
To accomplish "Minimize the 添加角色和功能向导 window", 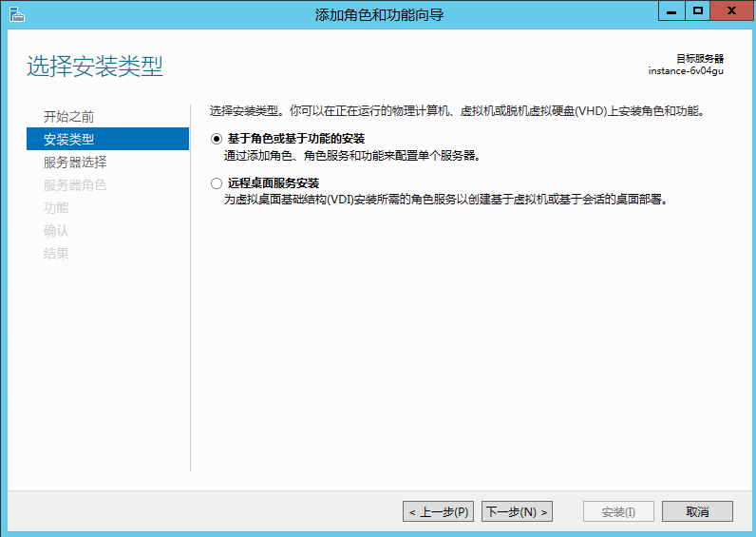I will (671, 11).
